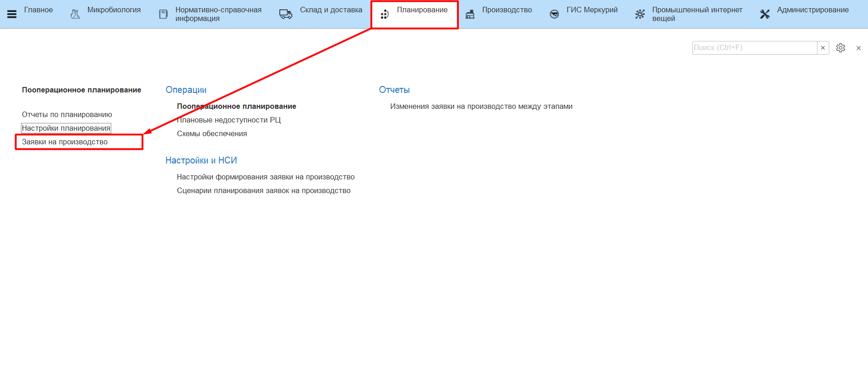Click the Склад и доставка truck icon

click(286, 15)
